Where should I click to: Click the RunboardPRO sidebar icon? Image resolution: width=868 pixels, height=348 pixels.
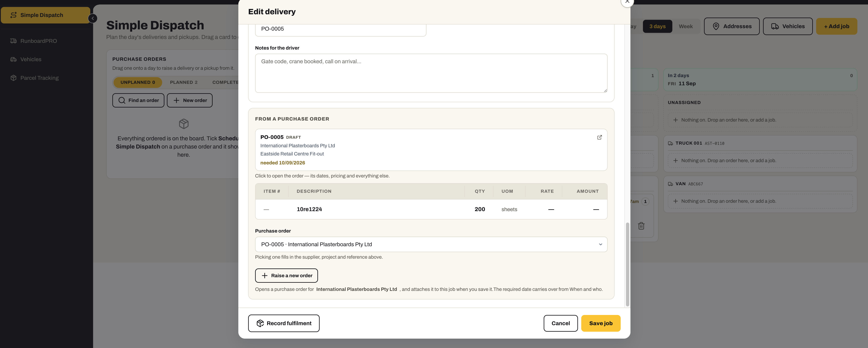pos(13,41)
